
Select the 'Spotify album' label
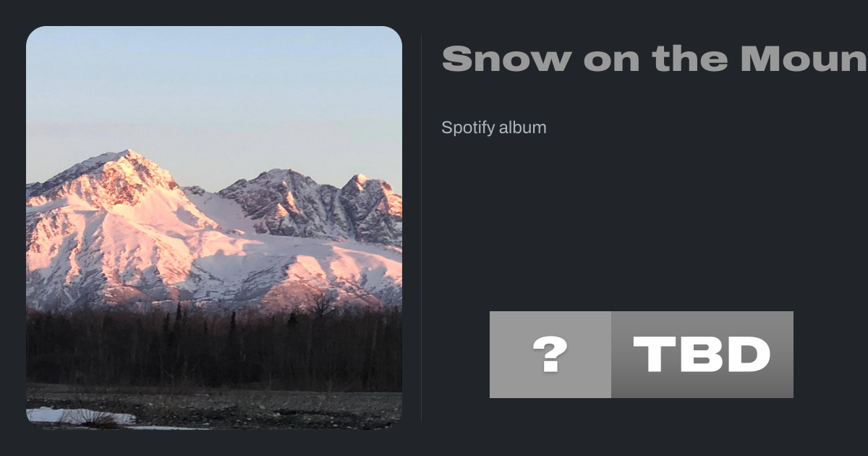[x=493, y=128]
